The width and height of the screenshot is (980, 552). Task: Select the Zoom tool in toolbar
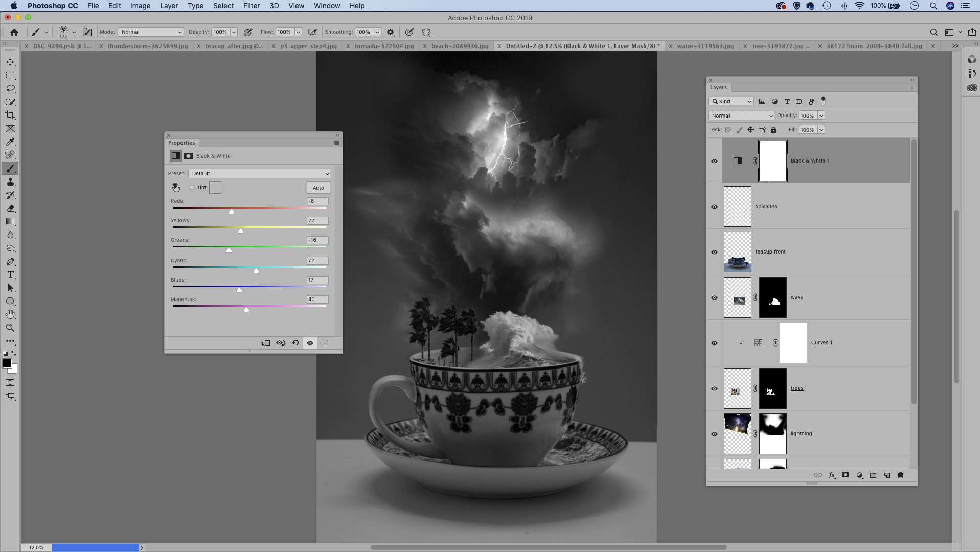point(10,328)
